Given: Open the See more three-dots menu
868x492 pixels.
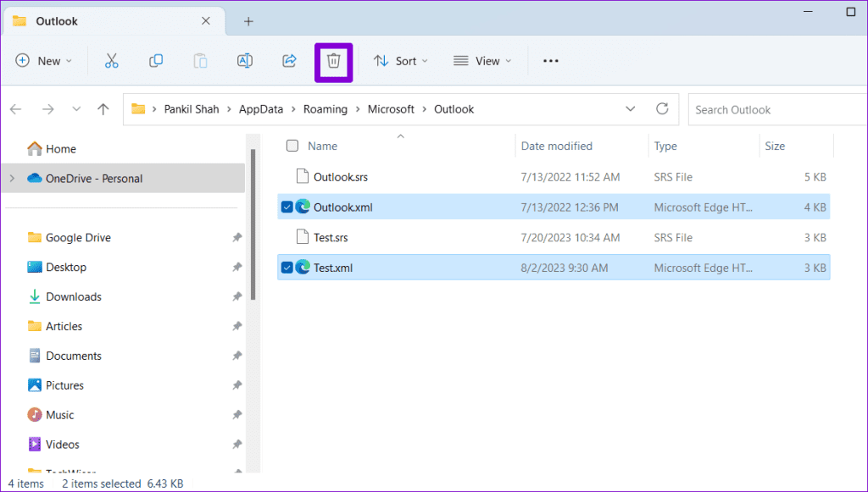Looking at the screenshot, I should [550, 61].
